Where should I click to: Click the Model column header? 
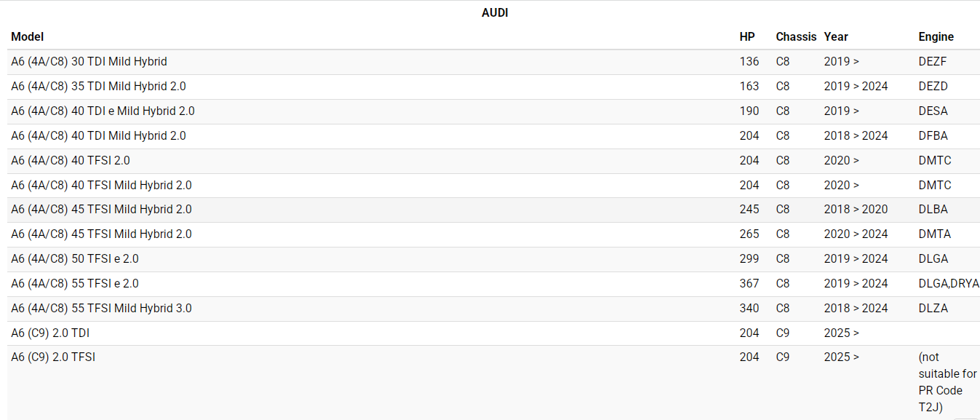pyautogui.click(x=28, y=36)
